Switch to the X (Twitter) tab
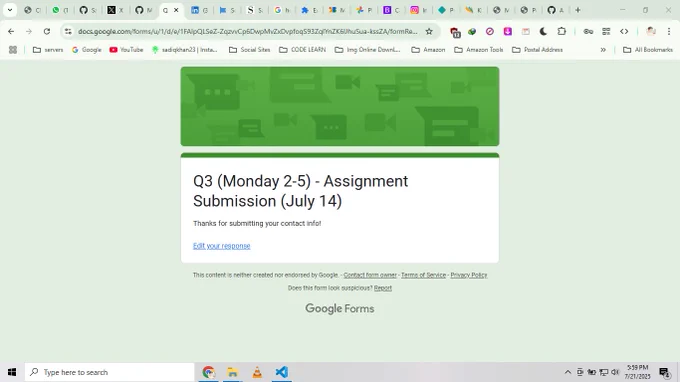 tap(116, 10)
